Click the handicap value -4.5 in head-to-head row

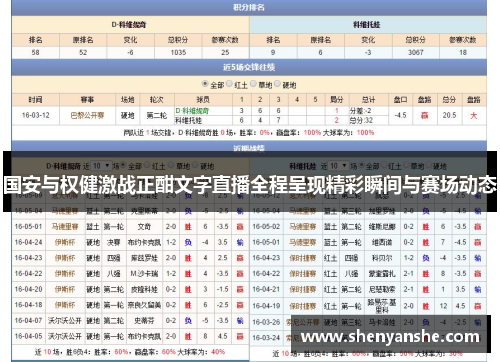coord(400,115)
